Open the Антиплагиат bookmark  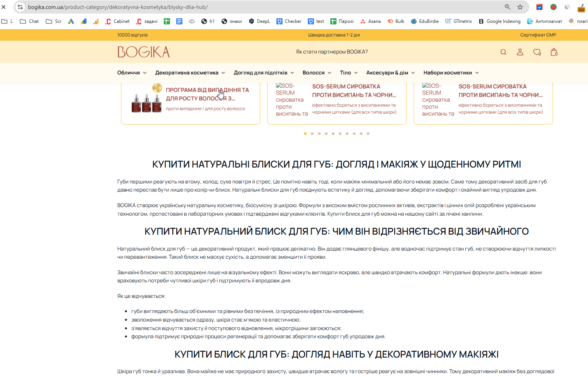click(x=545, y=21)
